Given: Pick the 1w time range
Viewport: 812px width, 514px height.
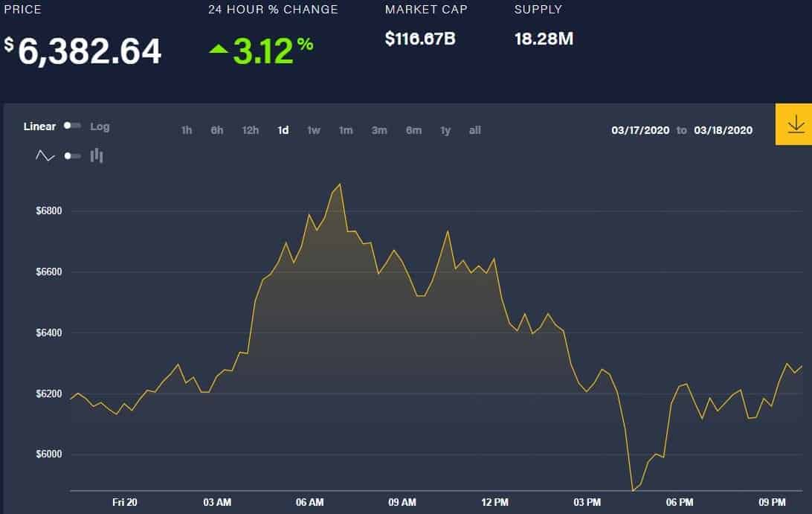Looking at the screenshot, I should (x=314, y=131).
